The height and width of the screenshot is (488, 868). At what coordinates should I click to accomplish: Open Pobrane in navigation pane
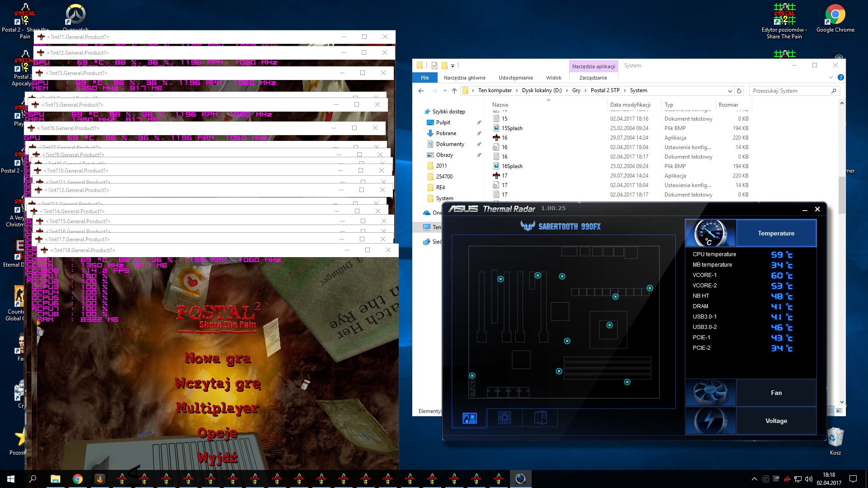tap(446, 133)
